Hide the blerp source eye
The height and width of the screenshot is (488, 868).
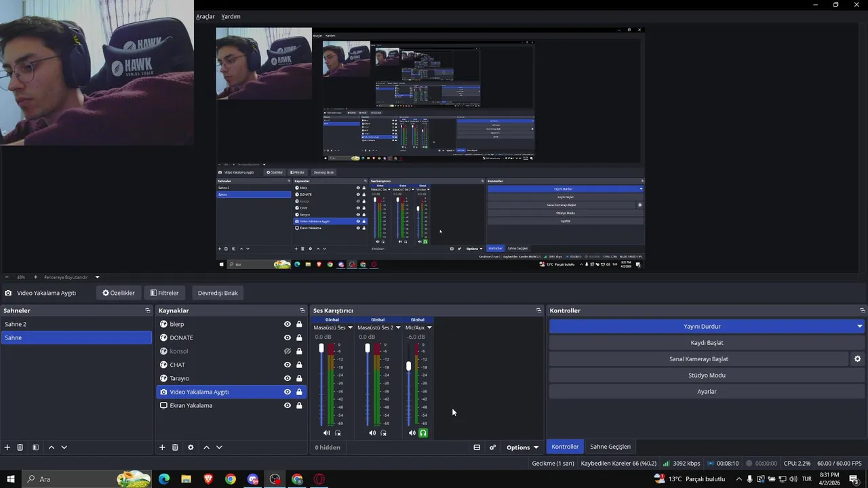point(288,324)
